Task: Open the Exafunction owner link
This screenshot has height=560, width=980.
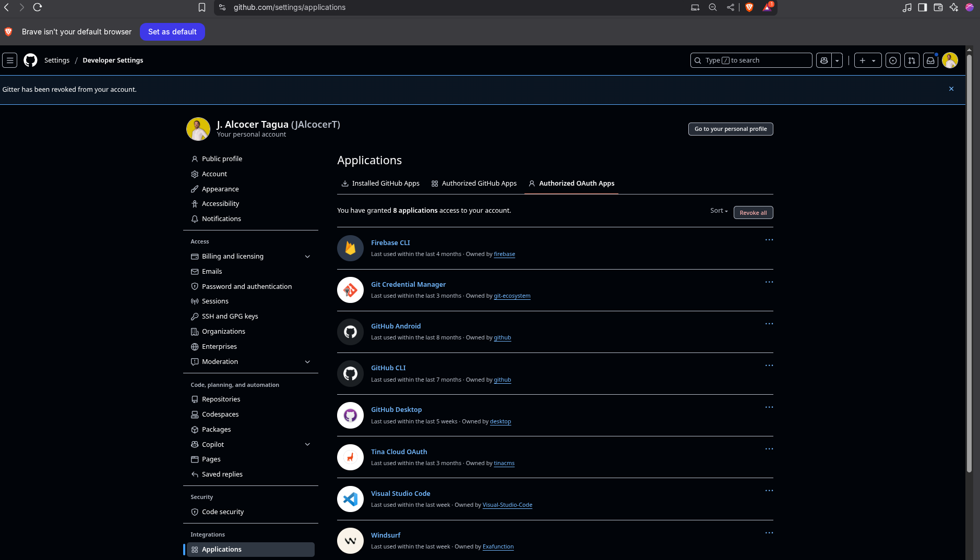Action: [498, 547]
